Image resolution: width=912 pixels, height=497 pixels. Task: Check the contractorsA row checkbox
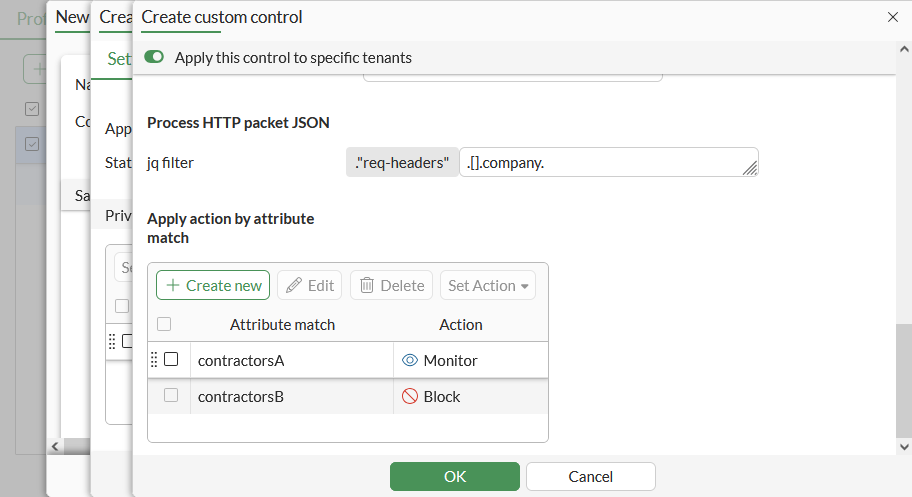point(171,359)
